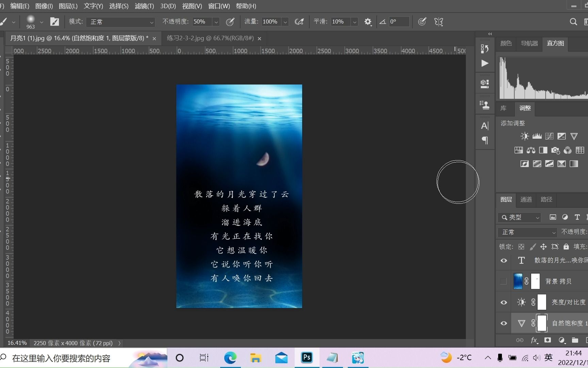Create a new layer group folder
Screen dimensions: 588x368
(575, 340)
